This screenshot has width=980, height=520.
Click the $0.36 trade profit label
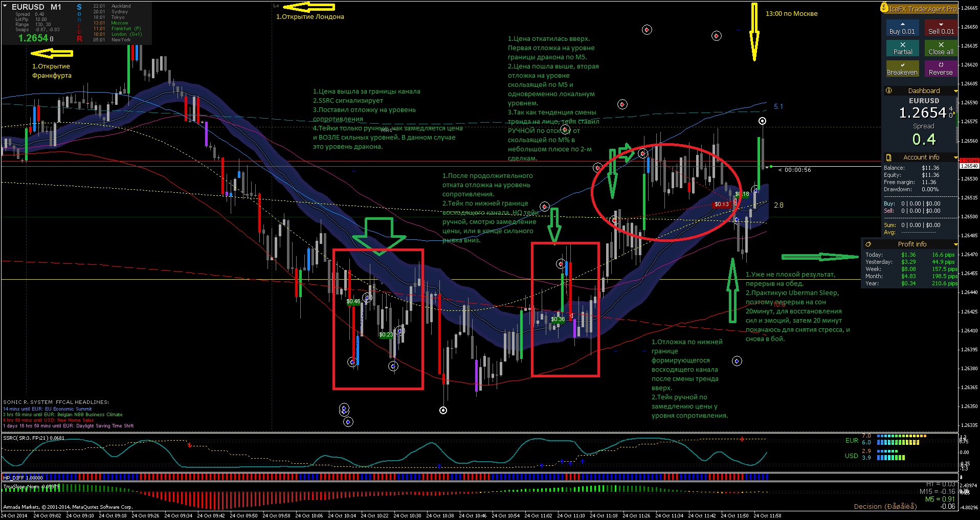pyautogui.click(x=558, y=320)
